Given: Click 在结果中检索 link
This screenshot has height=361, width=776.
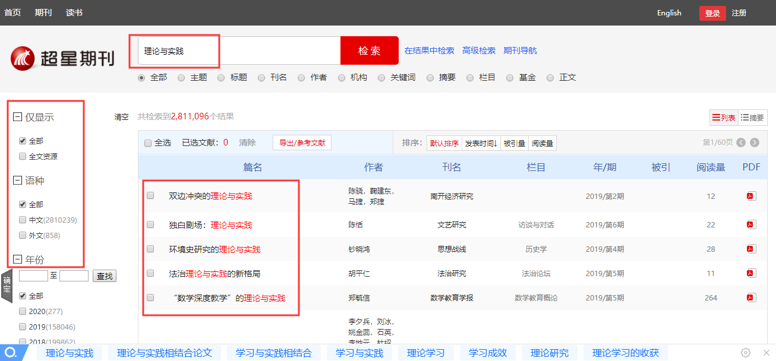Looking at the screenshot, I should point(429,51).
